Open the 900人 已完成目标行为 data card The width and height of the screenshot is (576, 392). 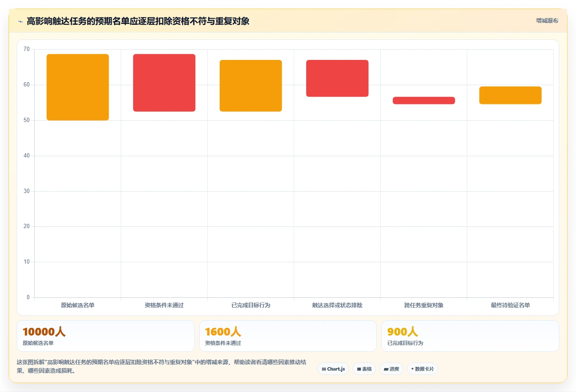point(470,336)
